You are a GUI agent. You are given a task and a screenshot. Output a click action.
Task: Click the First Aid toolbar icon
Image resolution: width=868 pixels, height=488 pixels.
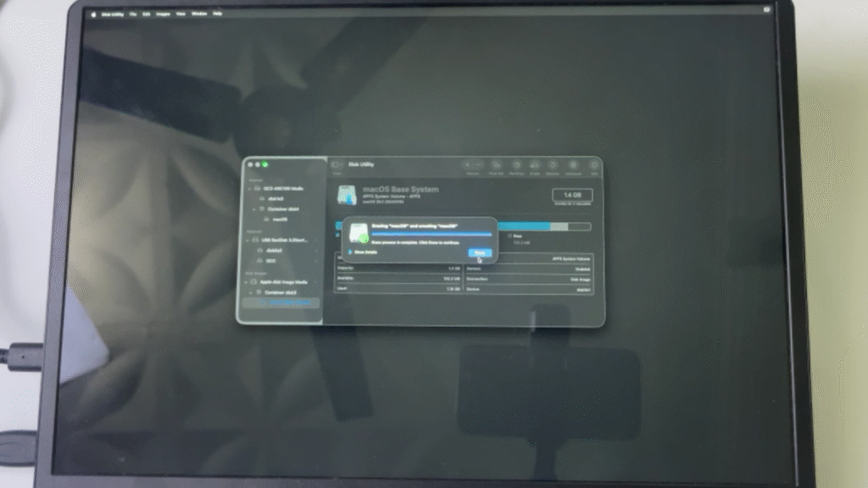496,165
